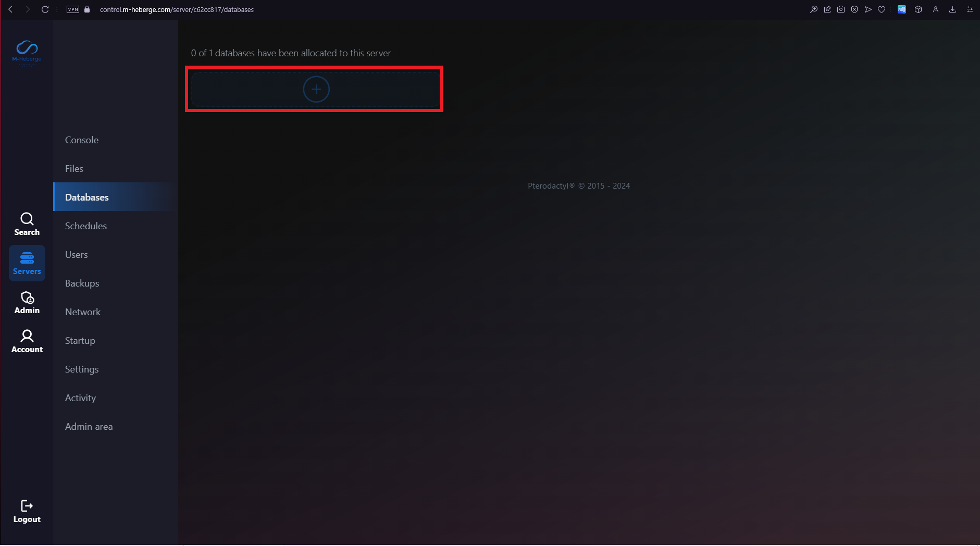
Task: Open the Admin area link
Action: click(x=89, y=426)
